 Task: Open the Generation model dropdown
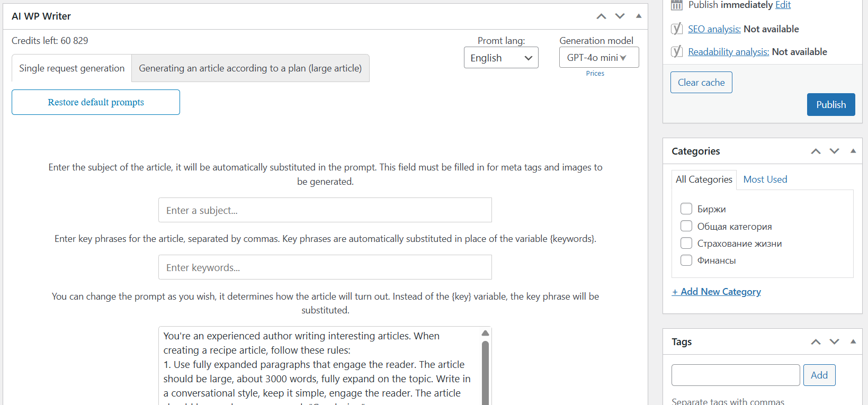tap(598, 58)
